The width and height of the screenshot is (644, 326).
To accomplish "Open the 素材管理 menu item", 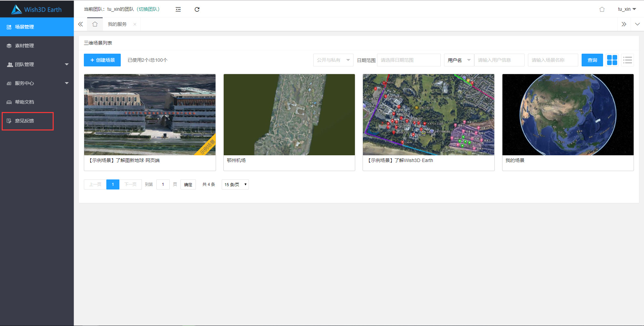I will [24, 46].
